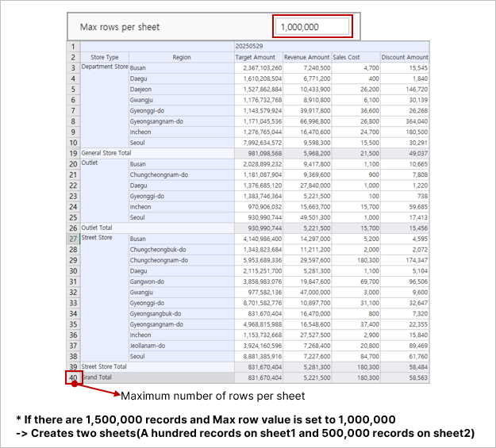Click the date cell 20250529
The height and width of the screenshot is (448, 496).
332,46
